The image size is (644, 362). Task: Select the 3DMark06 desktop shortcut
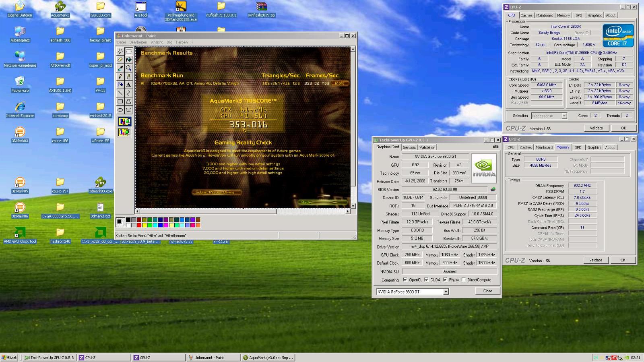[x=20, y=210]
